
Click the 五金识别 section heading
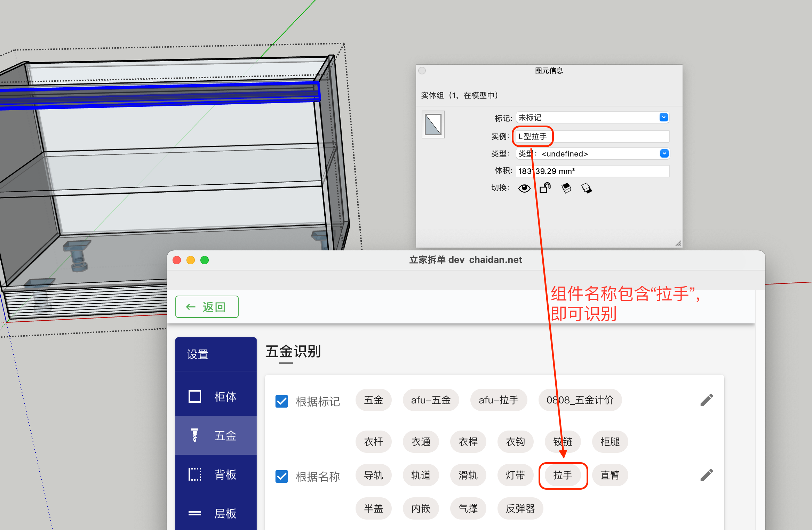tap(293, 351)
